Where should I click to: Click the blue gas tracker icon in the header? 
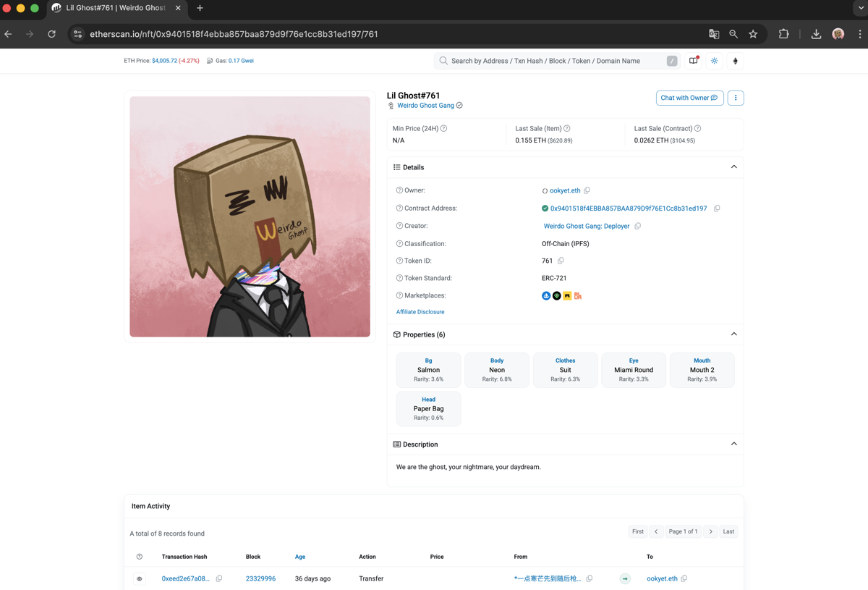point(714,61)
